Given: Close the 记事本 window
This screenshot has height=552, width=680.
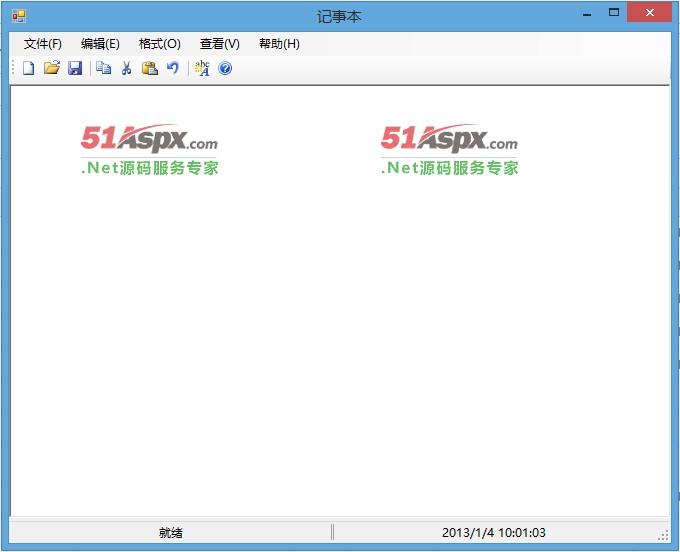Looking at the screenshot, I should 649,13.
